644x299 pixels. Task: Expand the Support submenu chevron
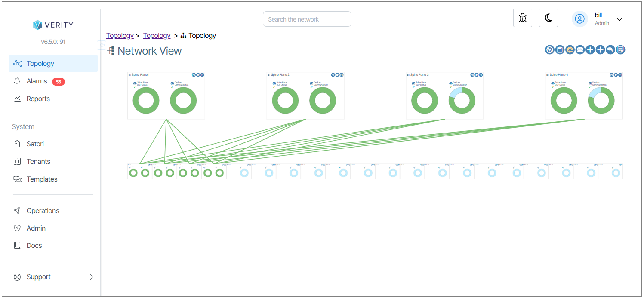(91, 277)
